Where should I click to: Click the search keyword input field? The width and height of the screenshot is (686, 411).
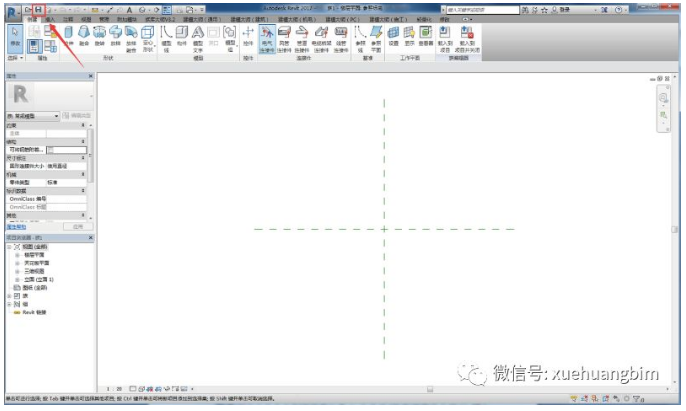pos(483,10)
